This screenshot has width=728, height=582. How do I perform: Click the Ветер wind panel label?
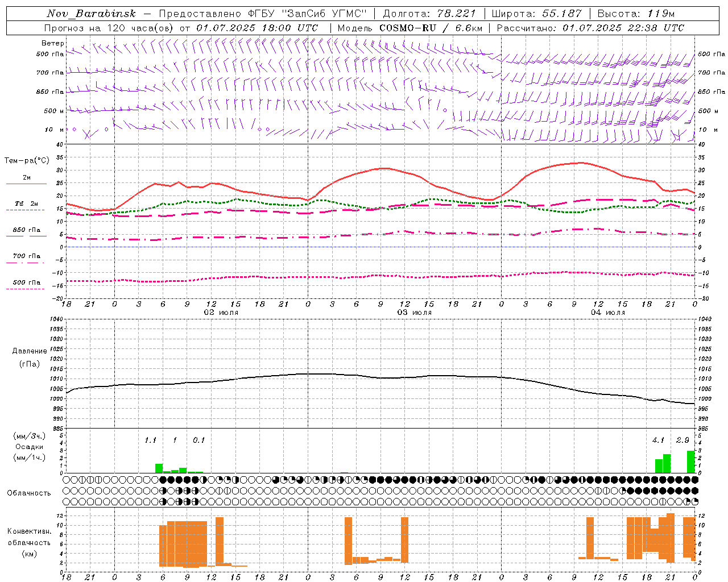(x=53, y=43)
